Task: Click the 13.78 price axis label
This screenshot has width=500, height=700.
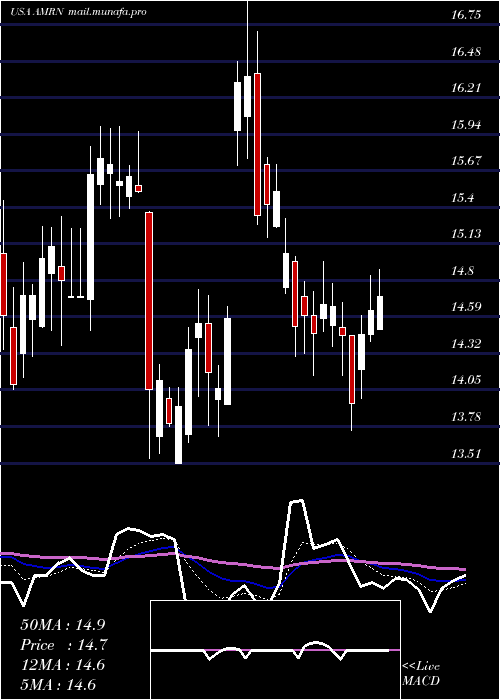Action: pos(466,417)
